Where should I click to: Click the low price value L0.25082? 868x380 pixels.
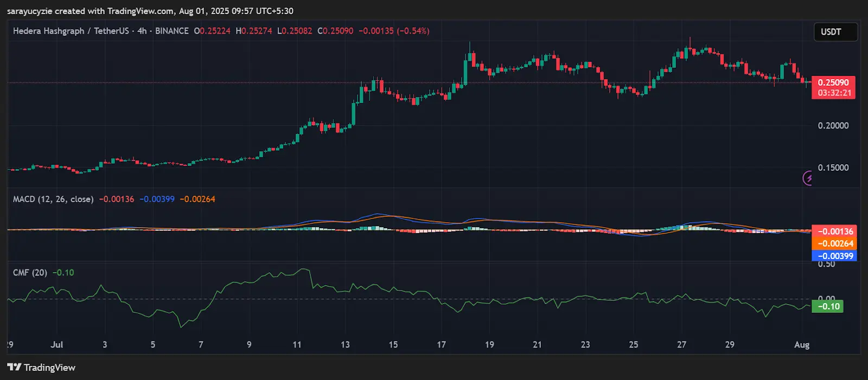click(x=295, y=31)
